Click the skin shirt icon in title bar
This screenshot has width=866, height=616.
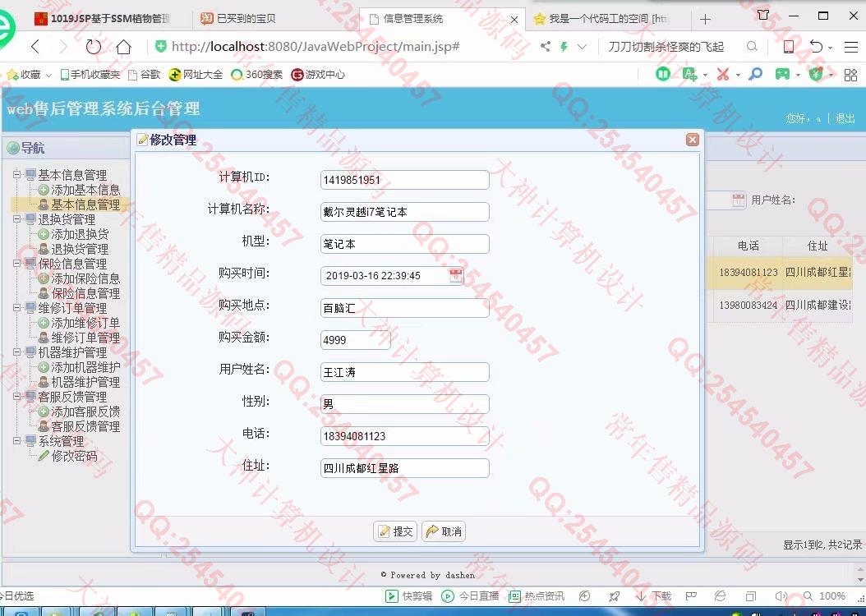[x=763, y=15]
